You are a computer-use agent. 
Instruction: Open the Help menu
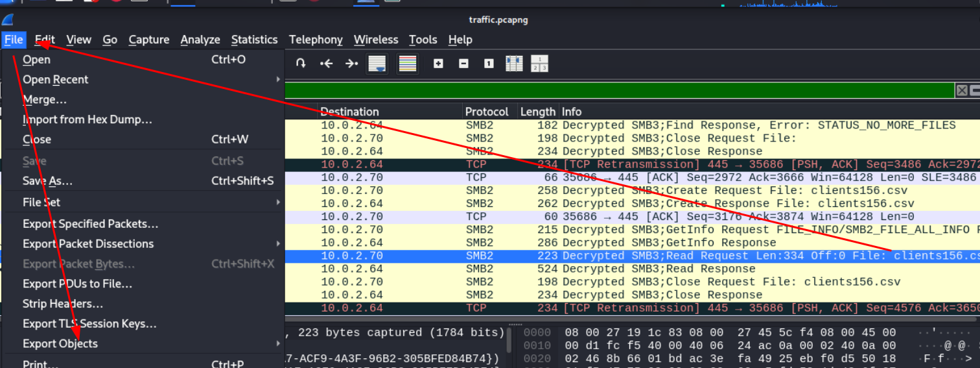pyautogui.click(x=460, y=40)
